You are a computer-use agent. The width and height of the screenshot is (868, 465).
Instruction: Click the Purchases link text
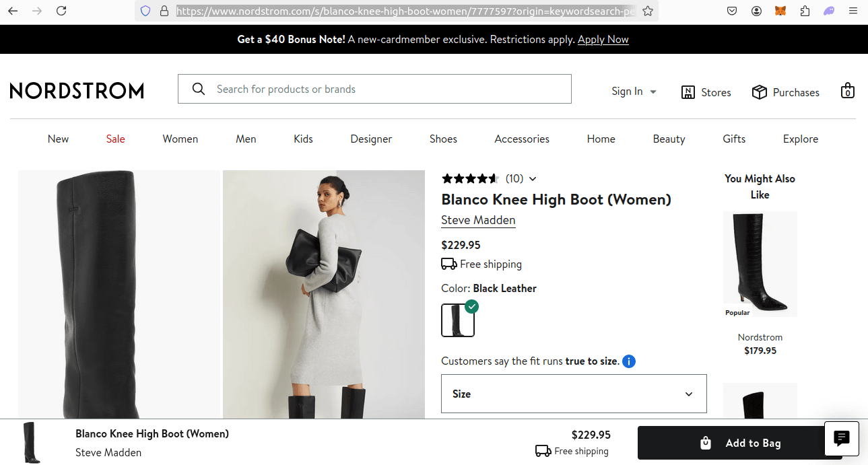(796, 92)
